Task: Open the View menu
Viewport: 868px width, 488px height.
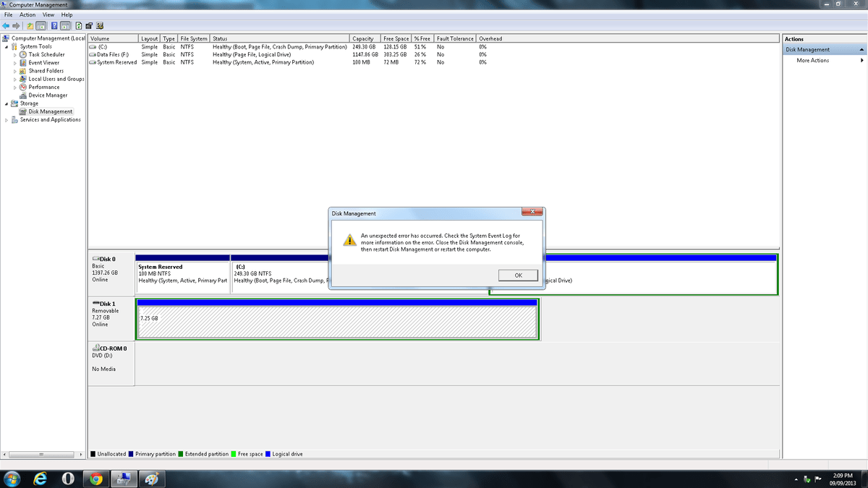Action: click(x=48, y=14)
